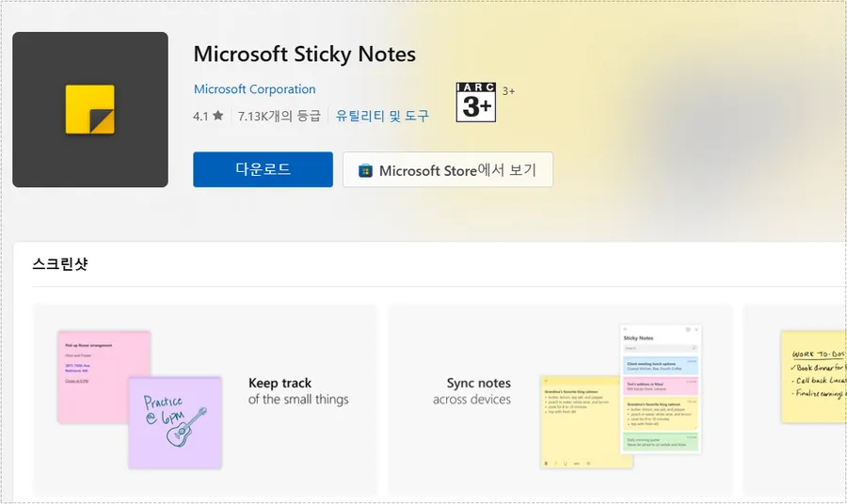Click the Sticky Notes app icon tile
The height and width of the screenshot is (504, 847).
point(90,109)
